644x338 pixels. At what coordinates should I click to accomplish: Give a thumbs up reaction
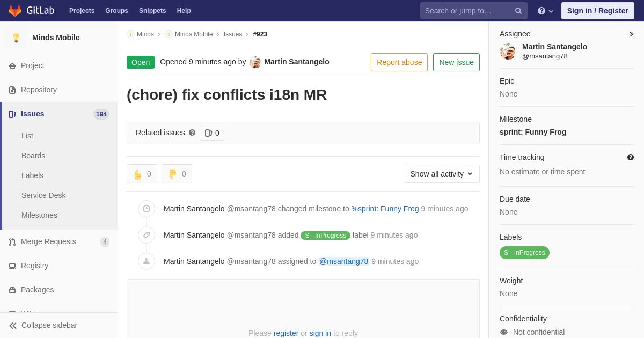click(x=142, y=174)
